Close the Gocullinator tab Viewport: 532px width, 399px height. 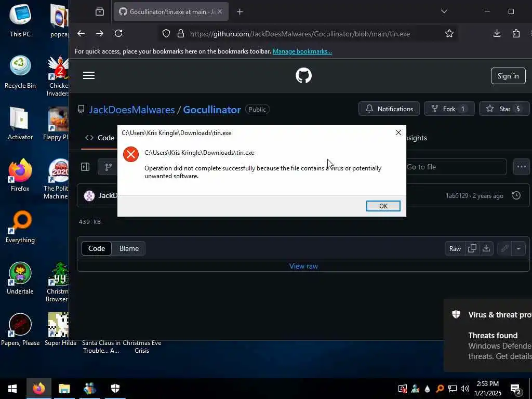pos(220,11)
